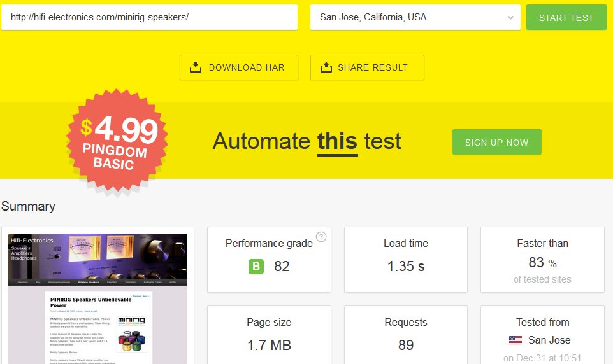Click the Page size value 1.7 MB
Screen dimensions: 613x364
269,346
